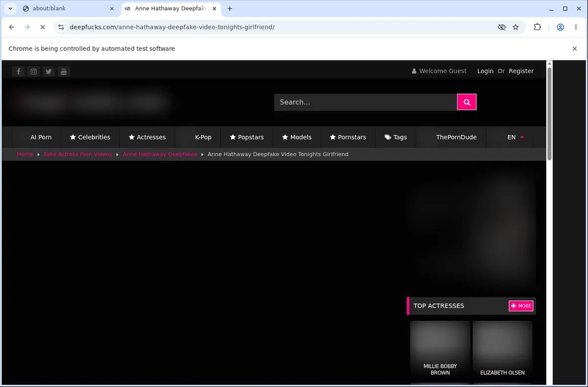Open tracking protection eye icon
The width and height of the screenshot is (588, 387).
click(x=502, y=27)
